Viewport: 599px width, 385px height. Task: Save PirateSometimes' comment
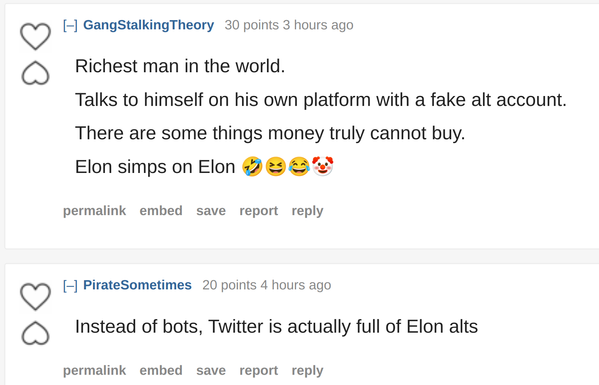(x=211, y=370)
